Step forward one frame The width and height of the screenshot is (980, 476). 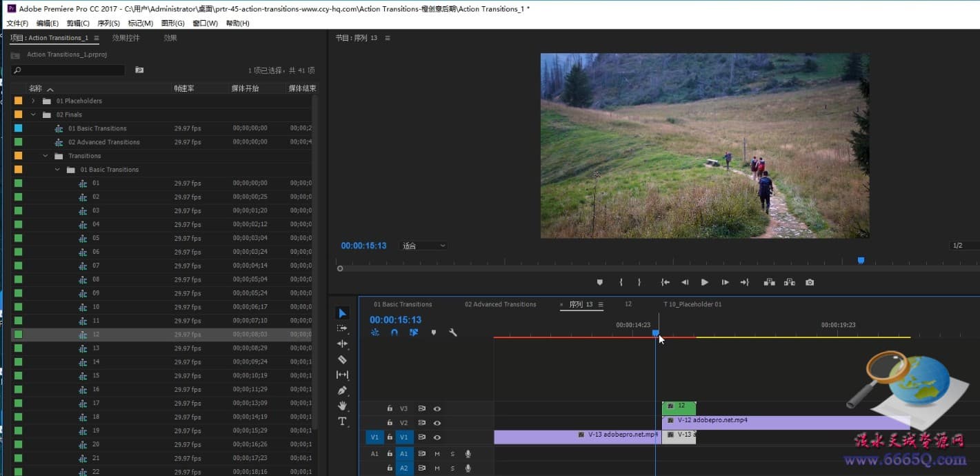(725, 282)
